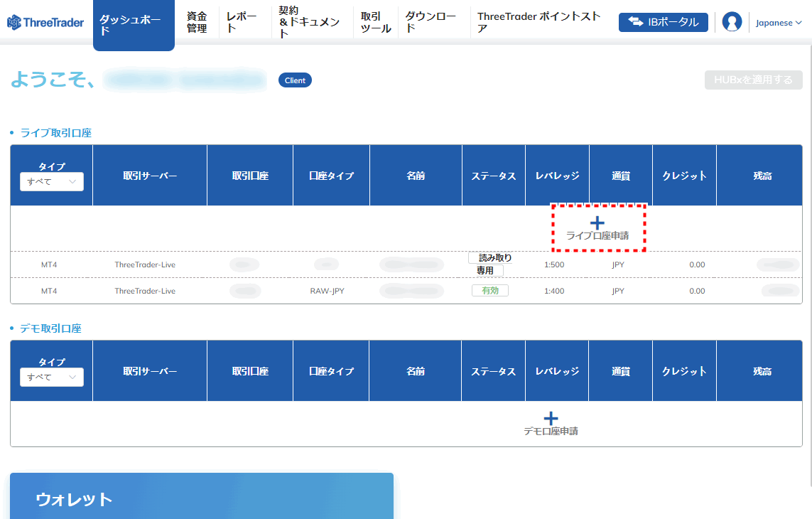The width and height of the screenshot is (812, 519).
Task: Click the 1:400 leverage value
Action: [554, 291]
